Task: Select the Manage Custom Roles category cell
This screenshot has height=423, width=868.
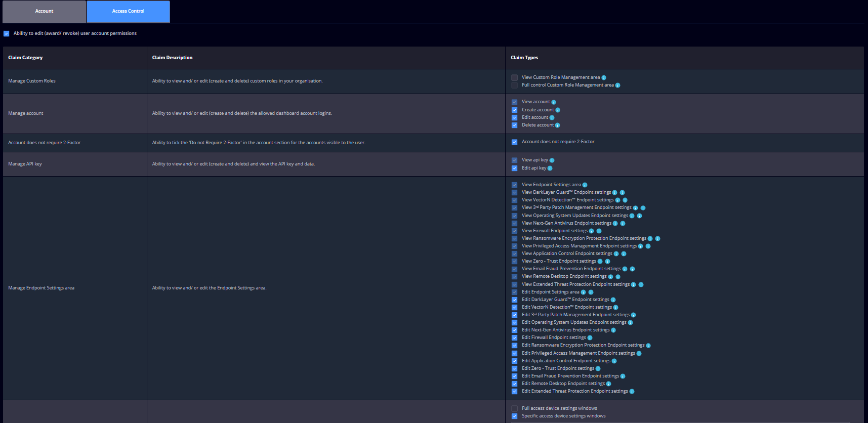Action: tap(75, 81)
